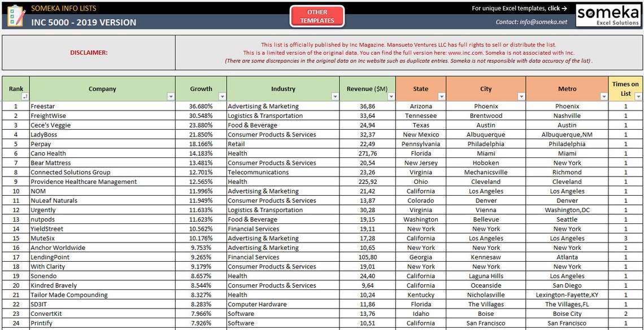Select the Mechanicsville city cell
Image resolution: width=644 pixels, height=330 pixels.
485,172
